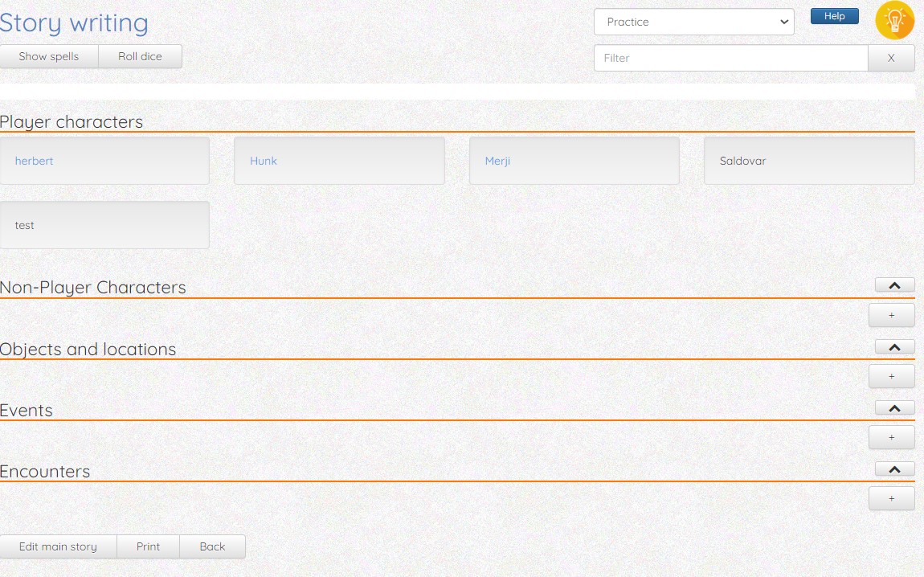Collapse the Events section

pyautogui.click(x=894, y=408)
